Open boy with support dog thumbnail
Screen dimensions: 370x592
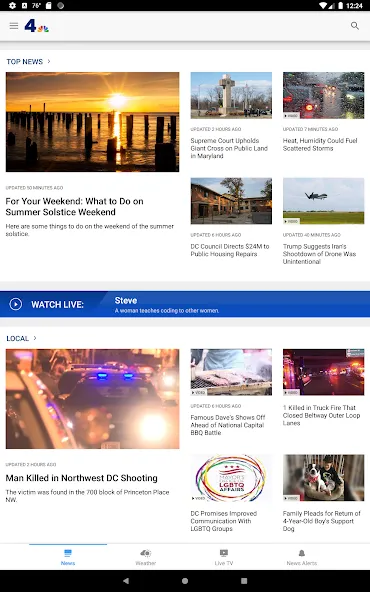click(324, 478)
